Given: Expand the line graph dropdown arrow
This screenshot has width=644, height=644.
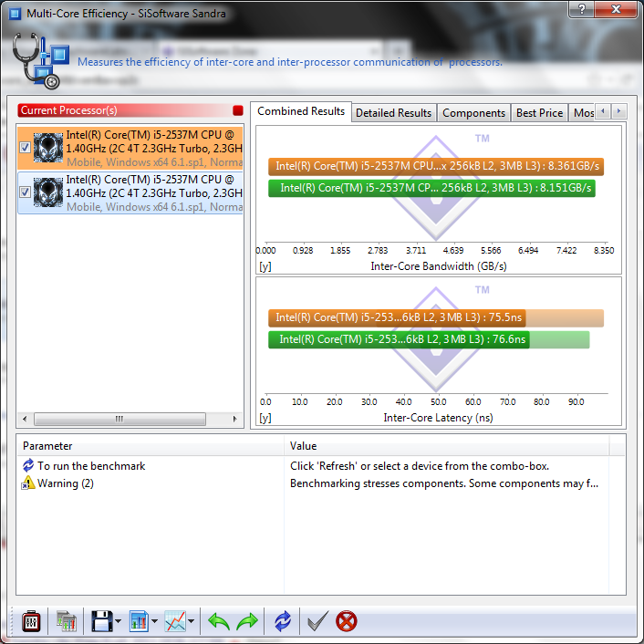Looking at the screenshot, I should click(191, 621).
